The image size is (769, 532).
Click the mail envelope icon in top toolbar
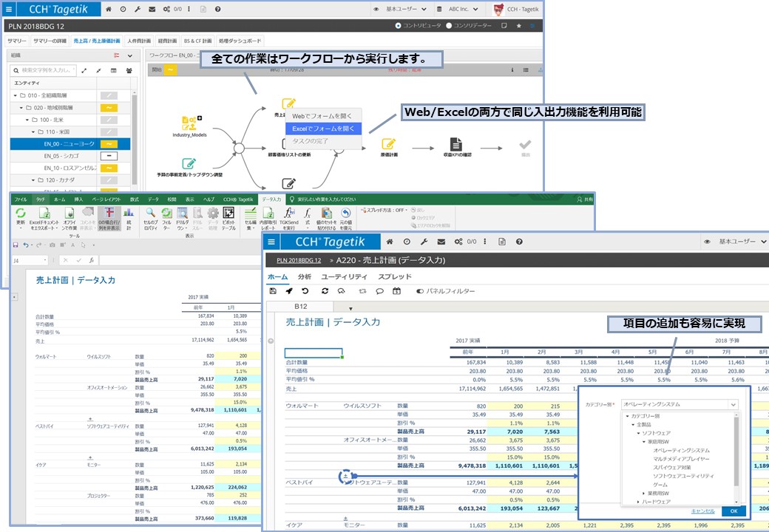152,10
